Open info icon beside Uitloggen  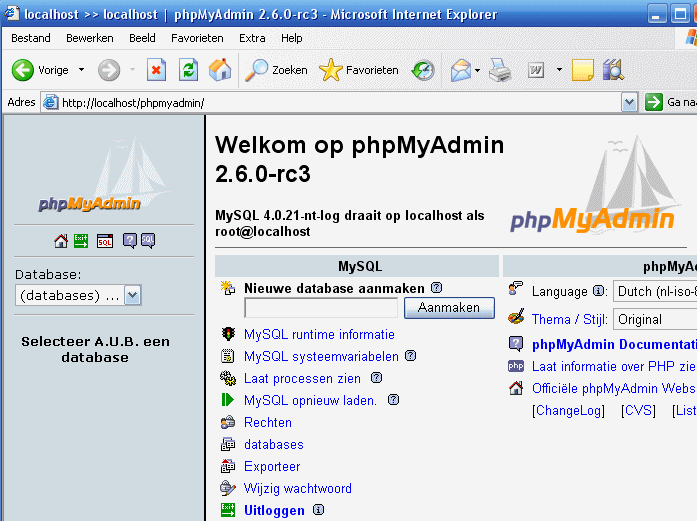click(318, 509)
